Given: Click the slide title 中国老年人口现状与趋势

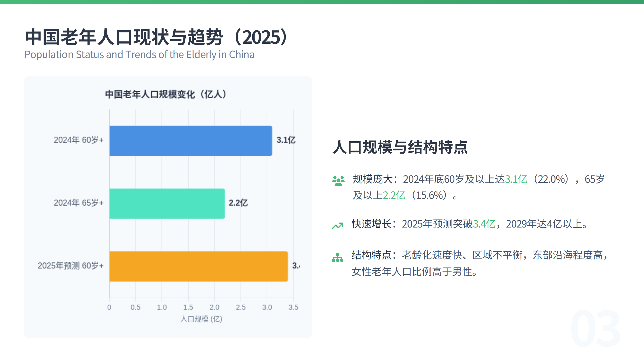Looking at the screenshot, I should point(156,37).
